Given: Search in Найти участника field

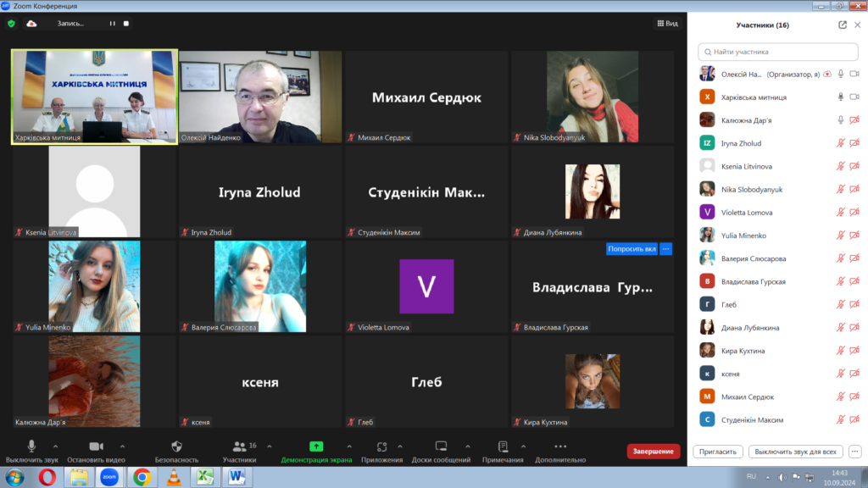Looking at the screenshot, I should (778, 52).
